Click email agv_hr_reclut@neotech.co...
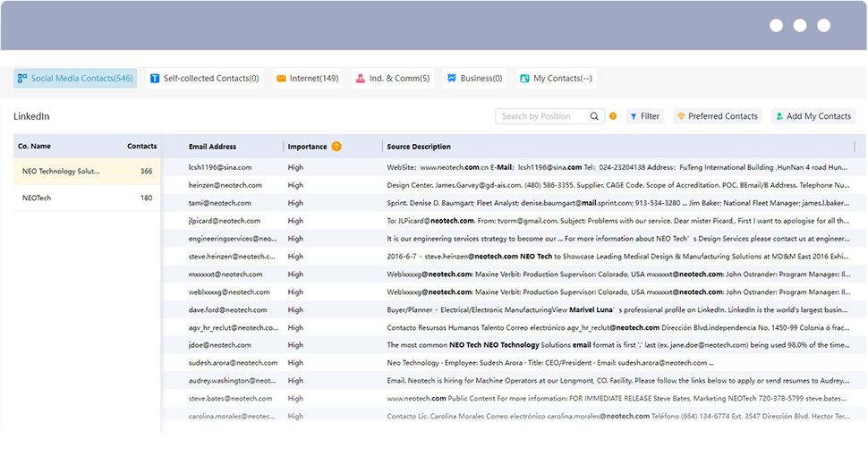 click(x=234, y=327)
